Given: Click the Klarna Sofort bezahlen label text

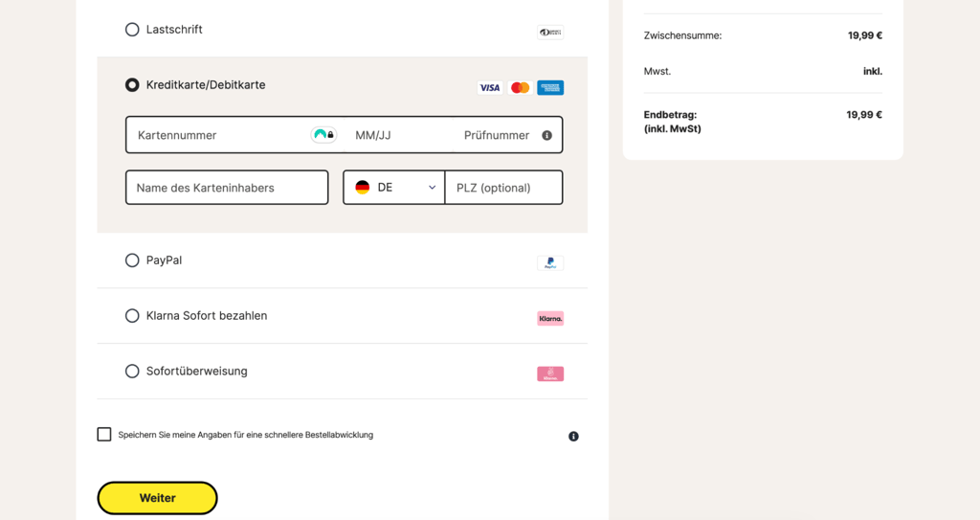Looking at the screenshot, I should click(x=207, y=316).
